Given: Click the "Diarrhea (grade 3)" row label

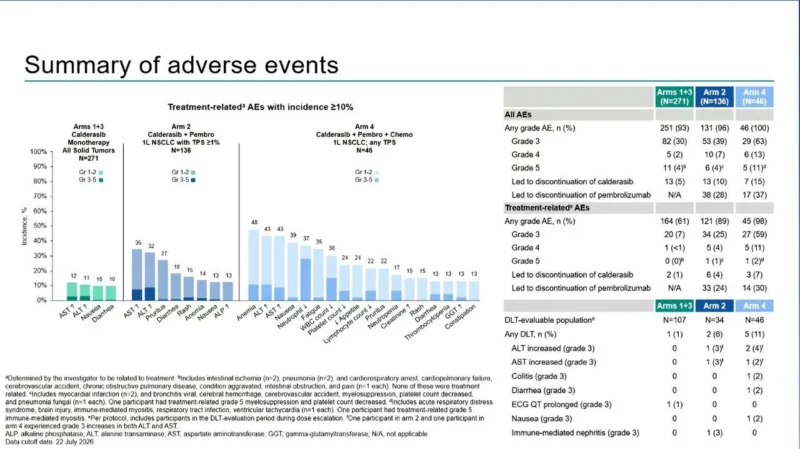Looking at the screenshot, I should (543, 390).
